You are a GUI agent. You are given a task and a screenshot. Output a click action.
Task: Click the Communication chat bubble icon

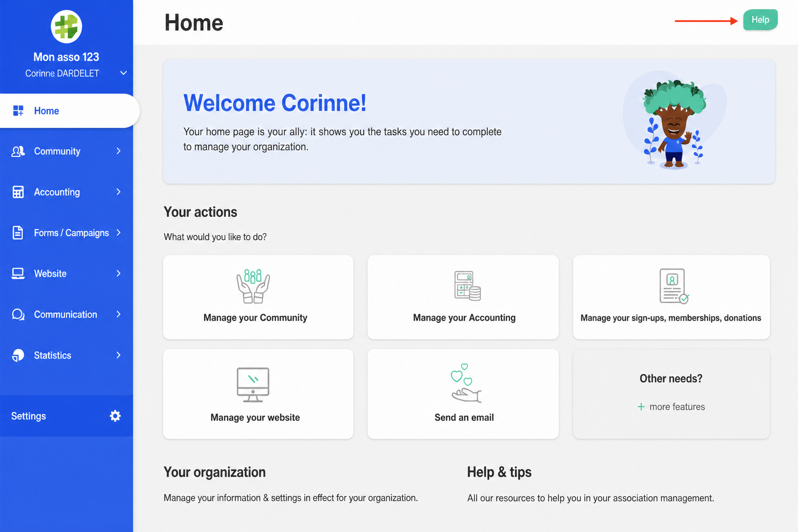pos(18,314)
